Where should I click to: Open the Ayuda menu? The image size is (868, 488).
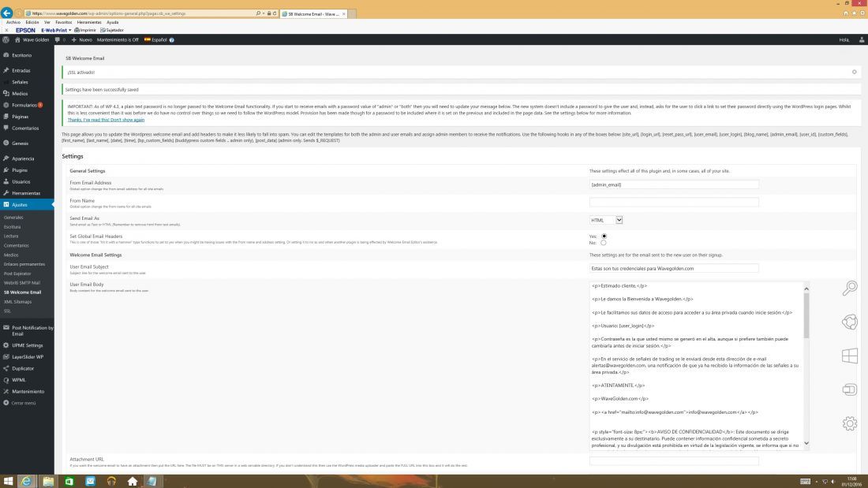[x=112, y=22]
